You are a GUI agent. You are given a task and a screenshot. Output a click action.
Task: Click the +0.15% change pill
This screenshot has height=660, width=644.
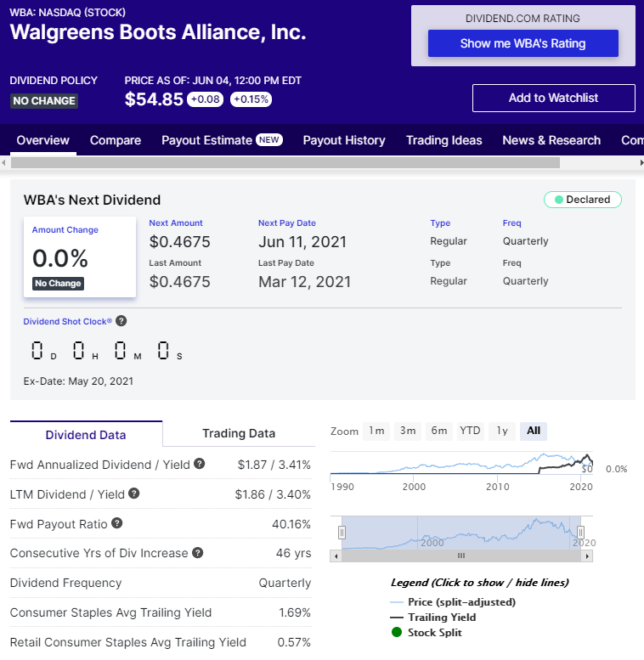251,99
